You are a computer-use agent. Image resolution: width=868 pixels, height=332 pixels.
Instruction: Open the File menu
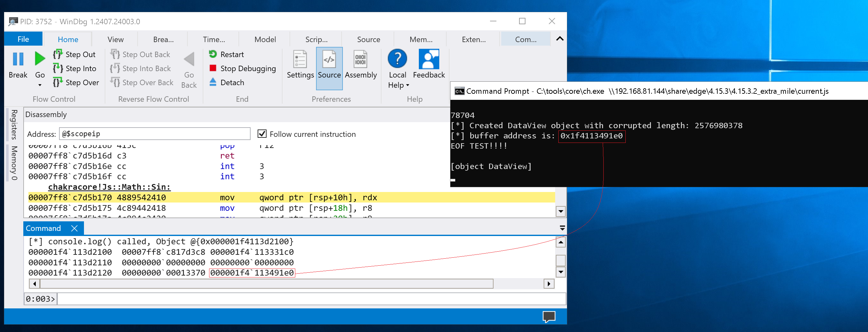(23, 40)
